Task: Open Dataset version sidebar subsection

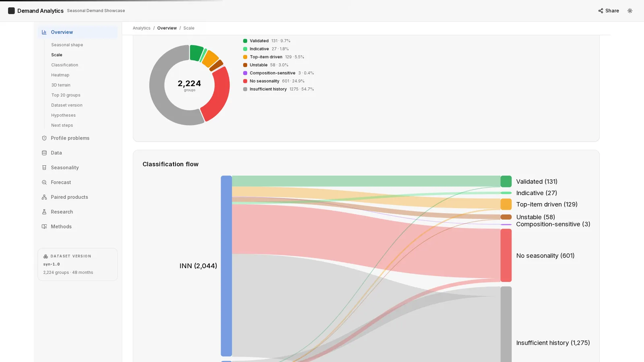Action: (67, 105)
